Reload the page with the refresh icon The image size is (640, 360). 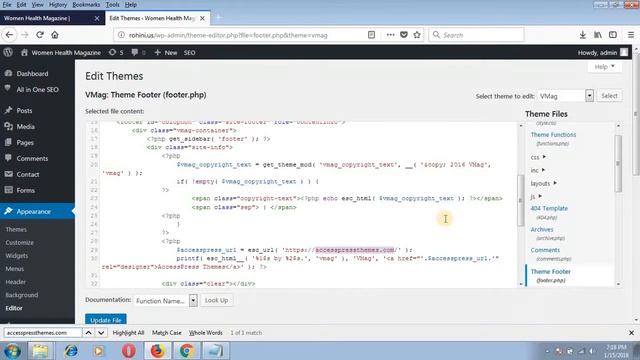click(40, 35)
